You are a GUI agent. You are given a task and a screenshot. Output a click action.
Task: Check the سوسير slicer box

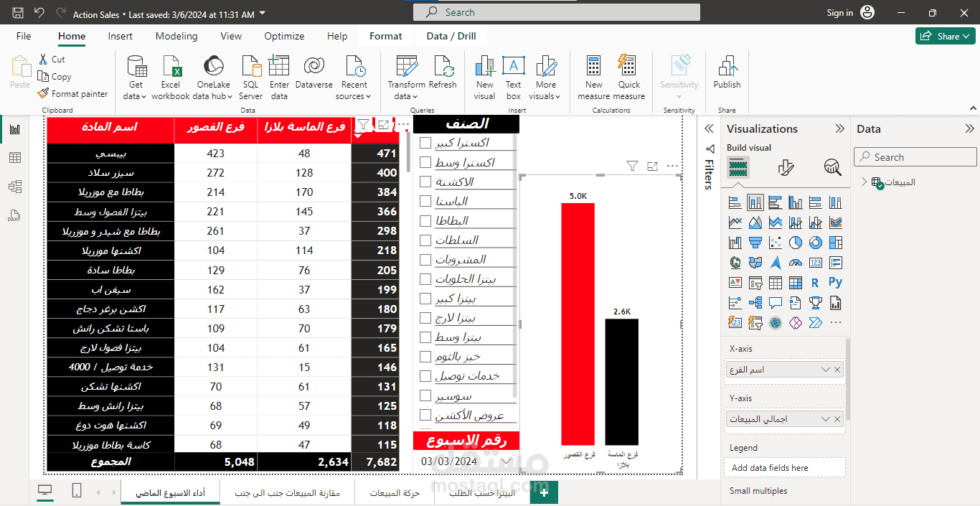tap(425, 395)
